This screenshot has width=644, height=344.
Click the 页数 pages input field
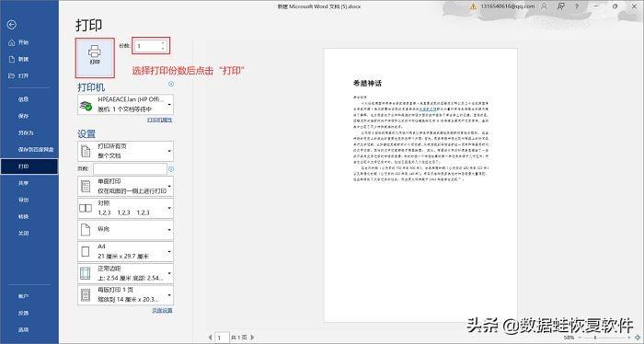click(130, 168)
